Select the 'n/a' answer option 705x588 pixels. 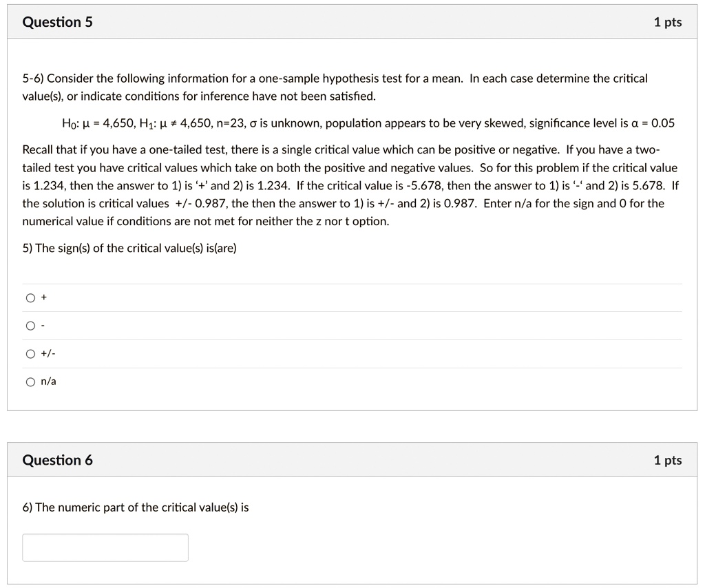coord(31,381)
